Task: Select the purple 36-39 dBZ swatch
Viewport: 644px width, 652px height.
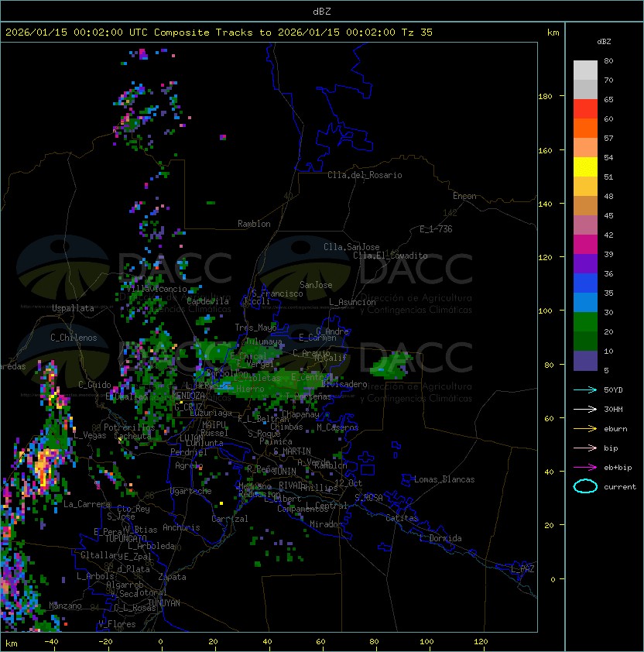Action: pos(585,264)
